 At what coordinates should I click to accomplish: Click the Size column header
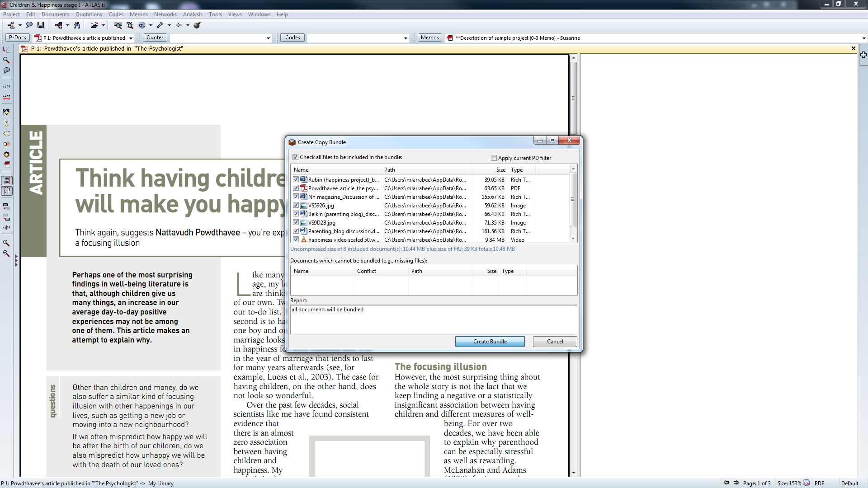(x=500, y=170)
